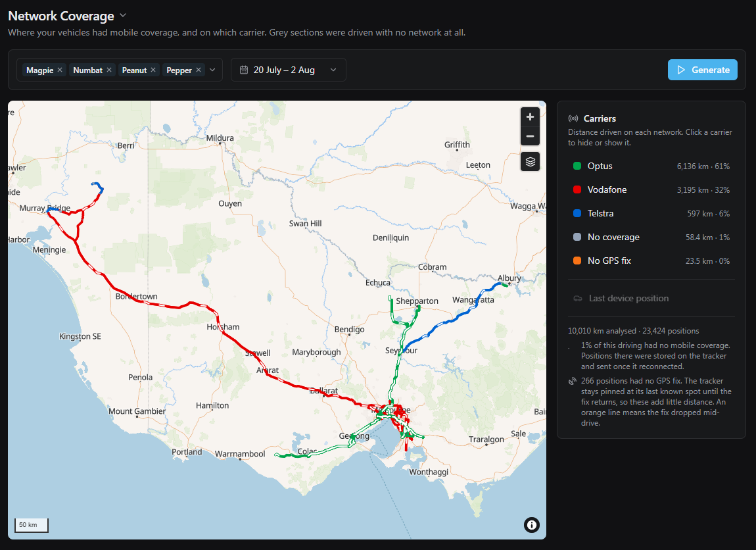Click the Griffith map label
This screenshot has height=550, width=756.
[457, 145]
